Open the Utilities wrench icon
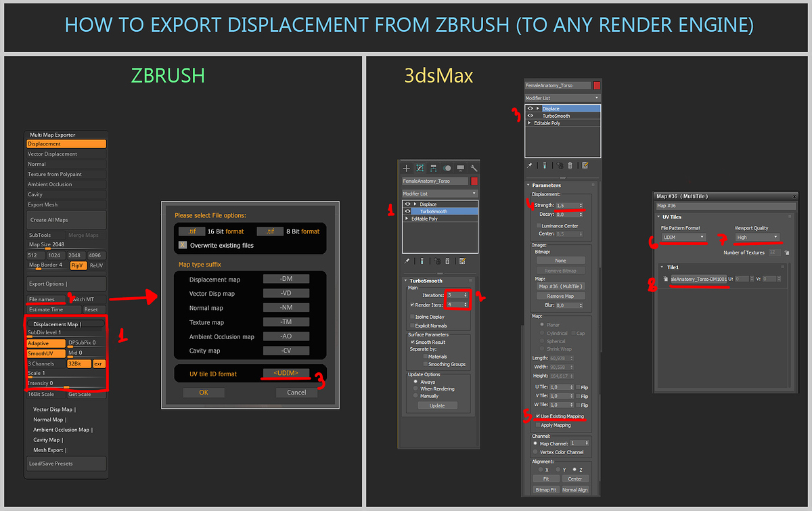This screenshot has height=511, width=812. click(474, 168)
